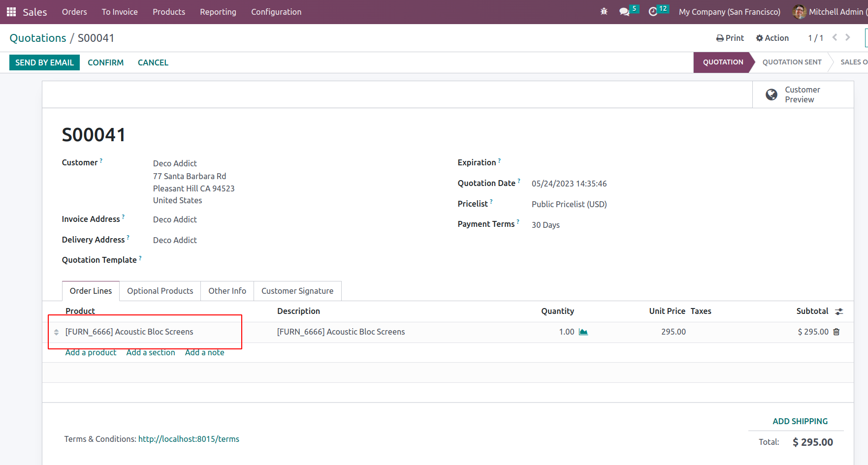This screenshot has height=465, width=868.
Task: Add a product line
Action: 91,352
